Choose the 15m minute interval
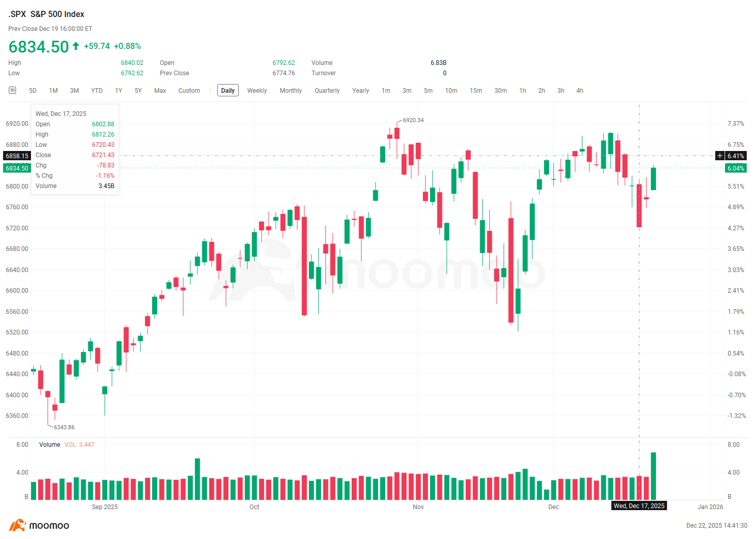Image resolution: width=756 pixels, height=539 pixels. [x=476, y=91]
